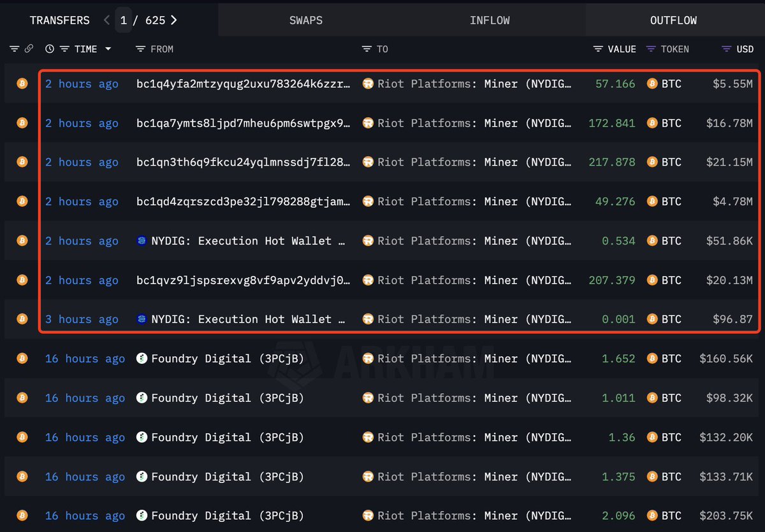Click the NYDIG logo icon in the $51.86K row
765x532 pixels.
click(x=142, y=241)
